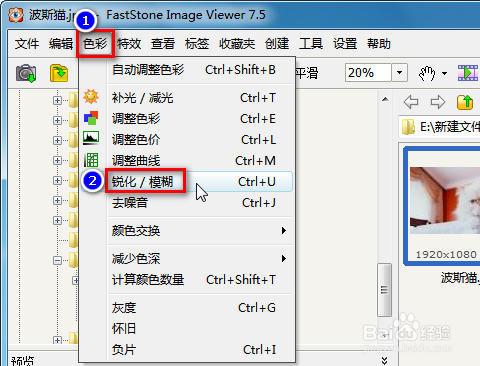The width and height of the screenshot is (480, 366).
Task: Expand the first folder tree node
Action: tap(57, 100)
